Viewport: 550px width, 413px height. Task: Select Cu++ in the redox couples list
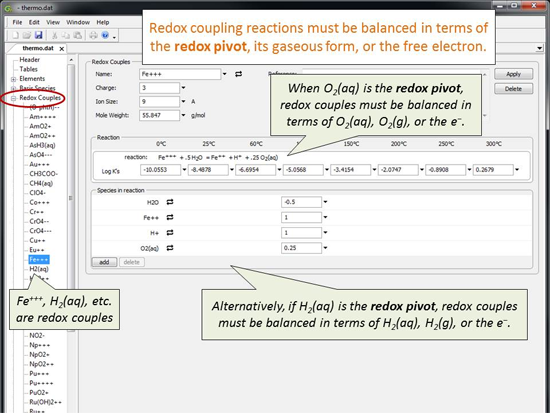[37, 240]
